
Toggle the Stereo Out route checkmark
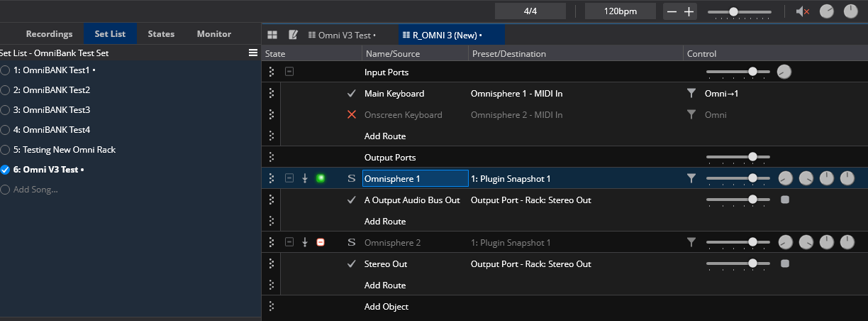pos(351,263)
